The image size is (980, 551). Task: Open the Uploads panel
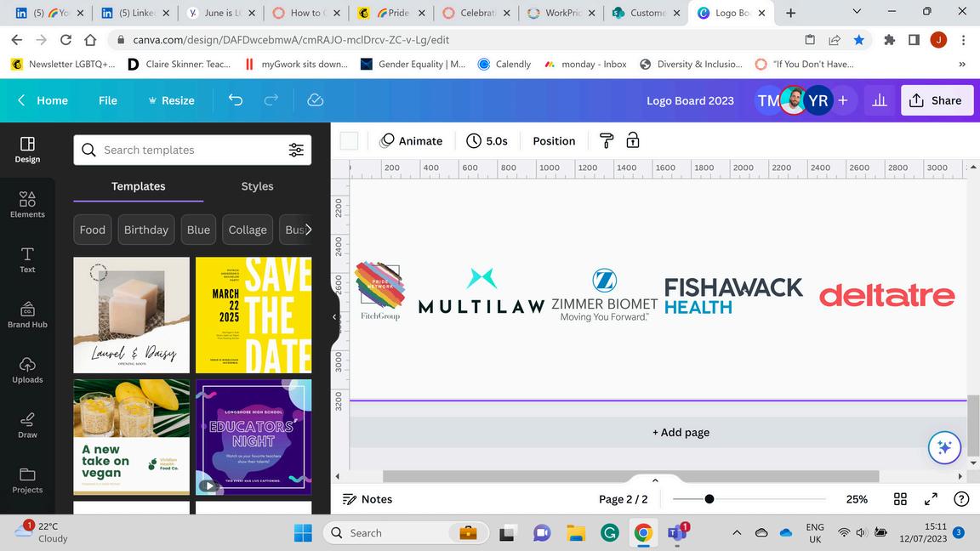coord(27,370)
